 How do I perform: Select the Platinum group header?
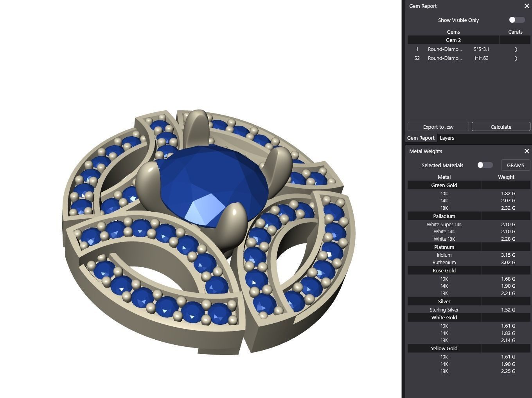pyautogui.click(x=469, y=247)
